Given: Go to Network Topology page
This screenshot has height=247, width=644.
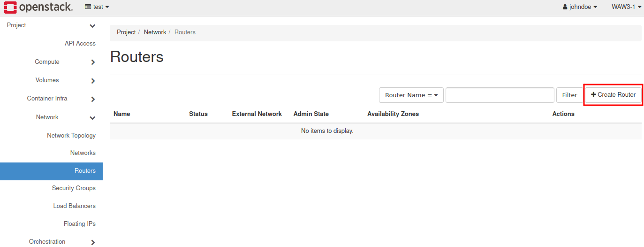Looking at the screenshot, I should pos(71,136).
